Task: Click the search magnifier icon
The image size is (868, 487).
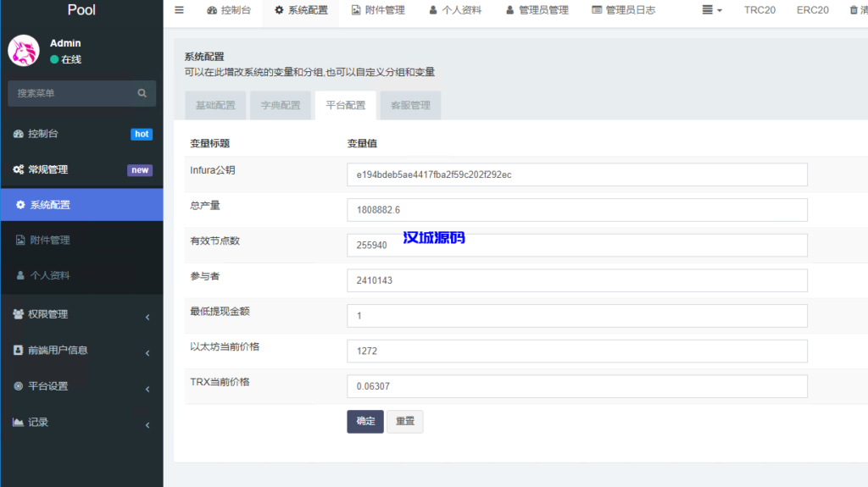Action: pyautogui.click(x=142, y=93)
